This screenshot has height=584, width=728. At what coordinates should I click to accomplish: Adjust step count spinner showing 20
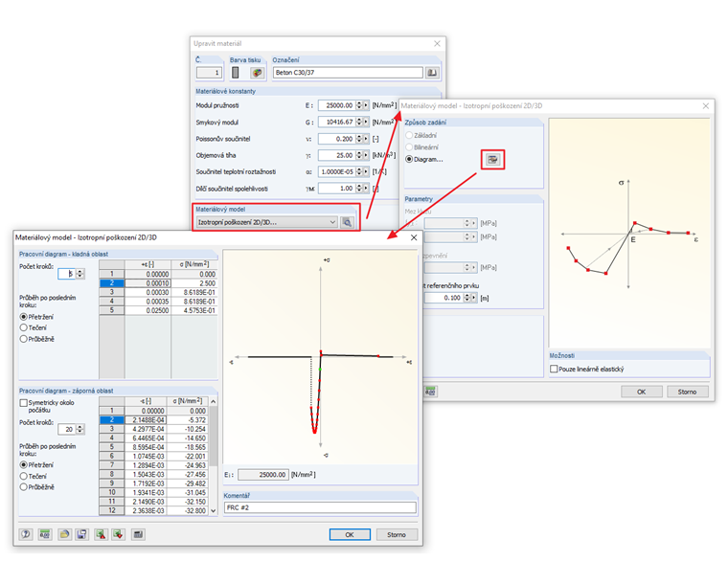tap(80, 429)
